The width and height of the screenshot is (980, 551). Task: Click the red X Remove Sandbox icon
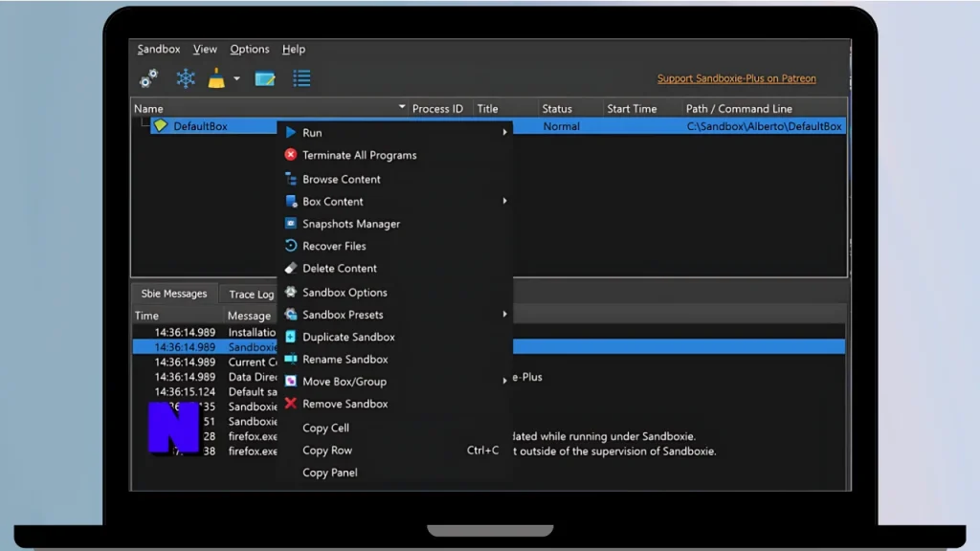(291, 404)
